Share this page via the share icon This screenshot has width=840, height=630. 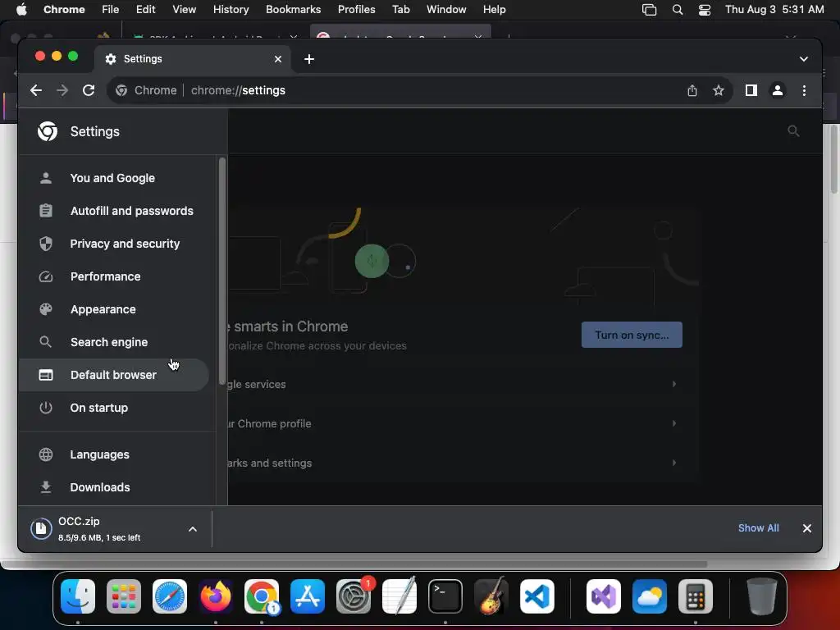[692, 90]
